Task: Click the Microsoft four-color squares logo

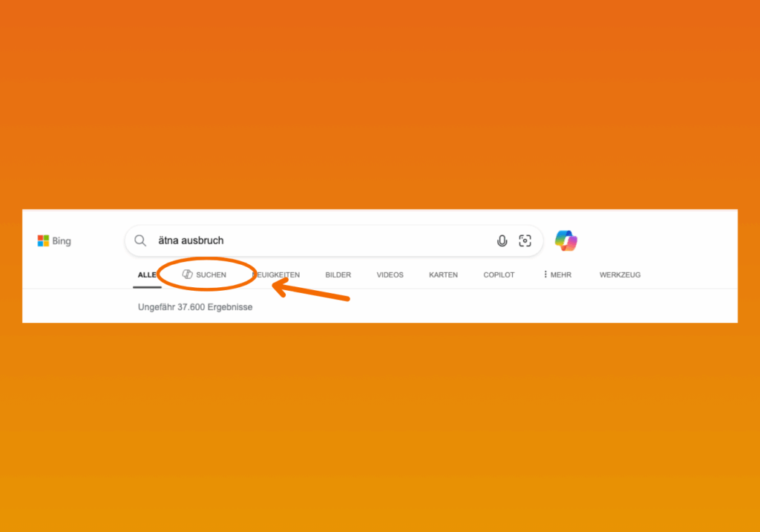Action: [43, 241]
